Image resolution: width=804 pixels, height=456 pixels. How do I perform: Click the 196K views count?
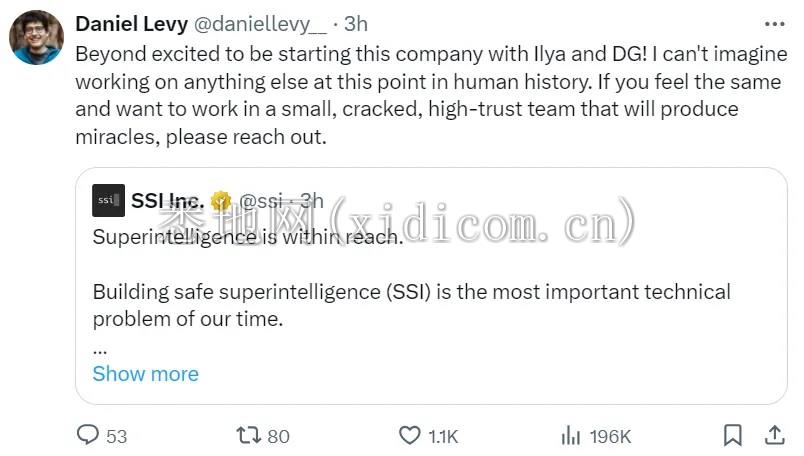pyautogui.click(x=610, y=437)
